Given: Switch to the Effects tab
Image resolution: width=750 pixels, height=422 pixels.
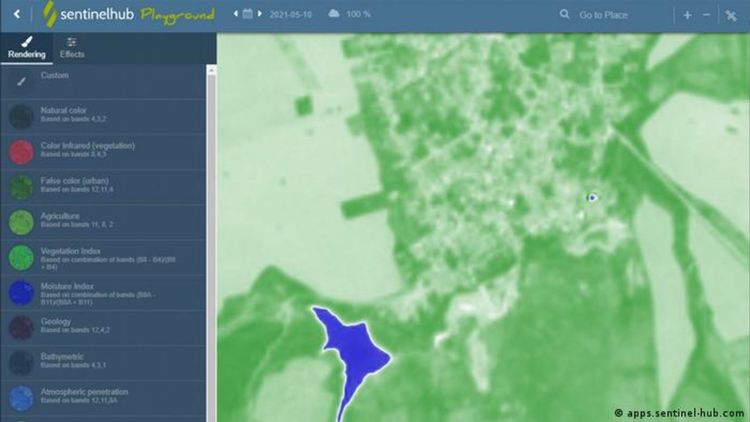Looking at the screenshot, I should click(72, 48).
